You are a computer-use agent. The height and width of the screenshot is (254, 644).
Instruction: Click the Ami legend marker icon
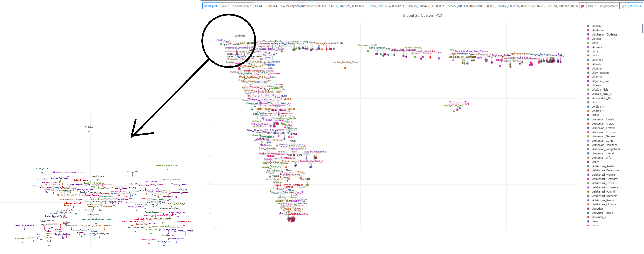coord(588,102)
